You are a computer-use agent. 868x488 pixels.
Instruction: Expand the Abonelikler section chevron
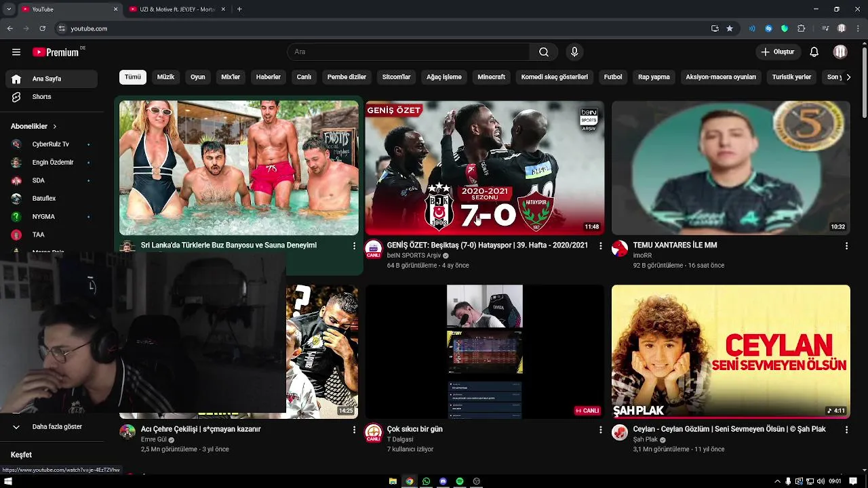55,127
